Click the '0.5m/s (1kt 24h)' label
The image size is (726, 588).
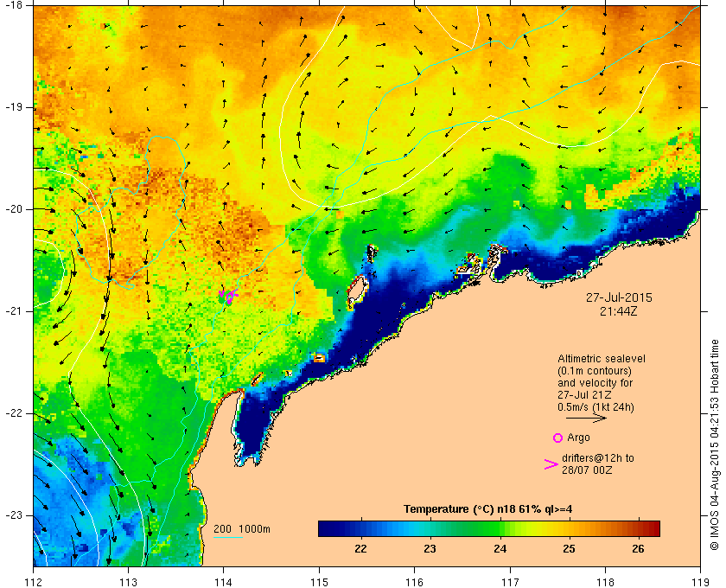click(x=595, y=407)
